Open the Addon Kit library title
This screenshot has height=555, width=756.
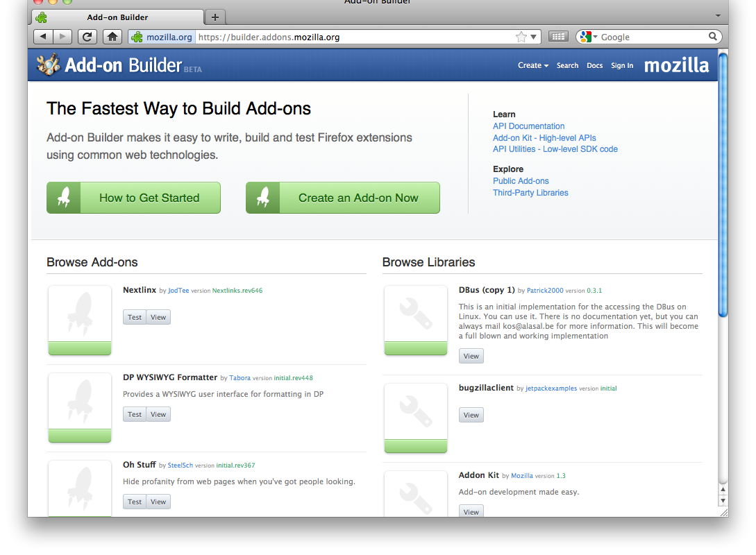479,475
